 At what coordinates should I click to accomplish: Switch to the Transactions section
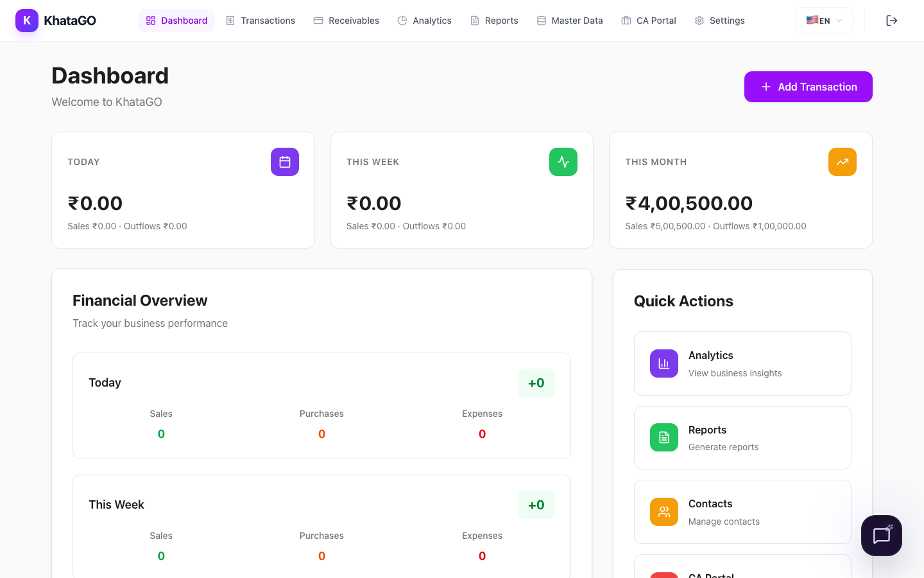(261, 20)
